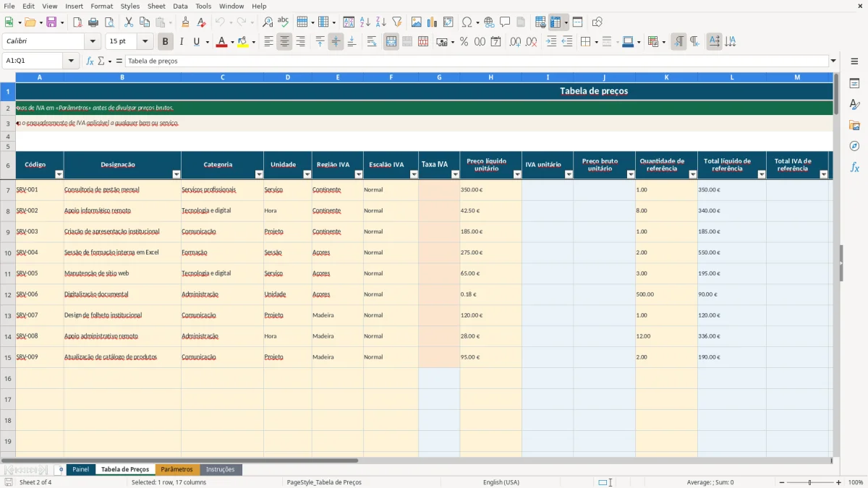Open the Format menu
Image resolution: width=868 pixels, height=488 pixels.
pyautogui.click(x=101, y=6)
